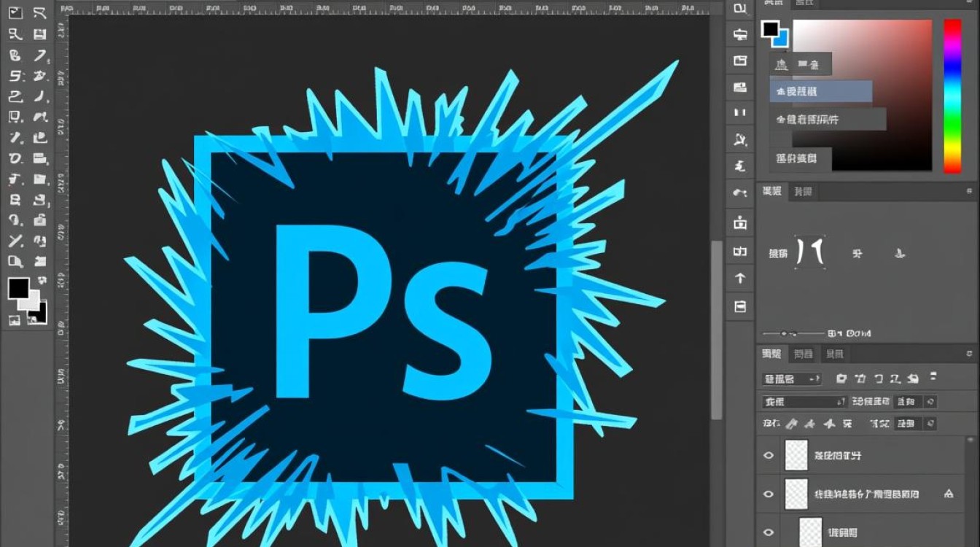Image resolution: width=980 pixels, height=547 pixels.
Task: Toggle visibility of the second layer
Action: click(x=768, y=494)
